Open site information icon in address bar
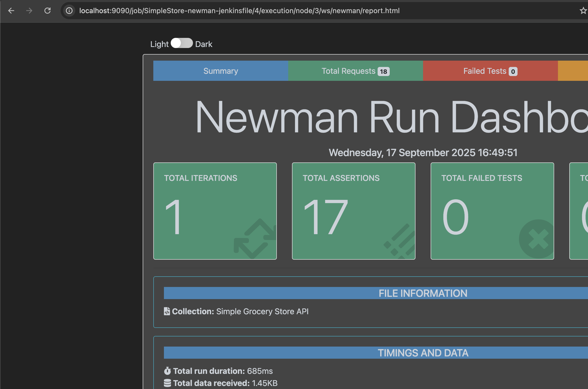This screenshot has width=588, height=389. (x=69, y=11)
